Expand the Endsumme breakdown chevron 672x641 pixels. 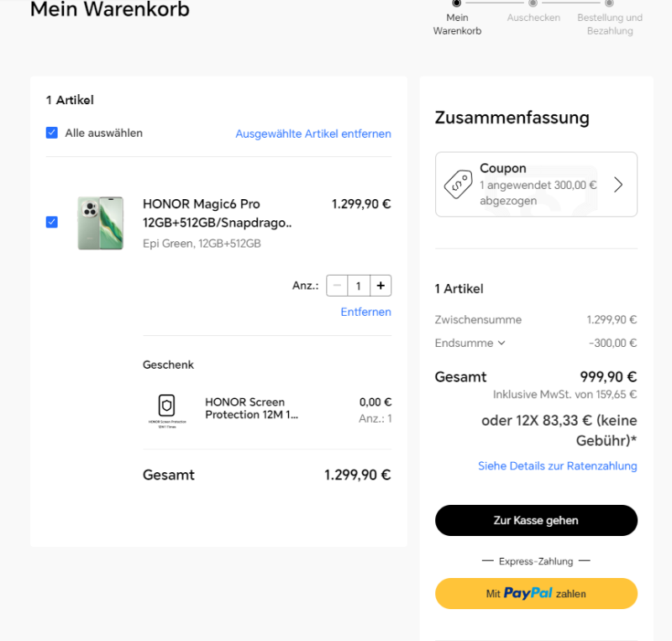pyautogui.click(x=501, y=343)
